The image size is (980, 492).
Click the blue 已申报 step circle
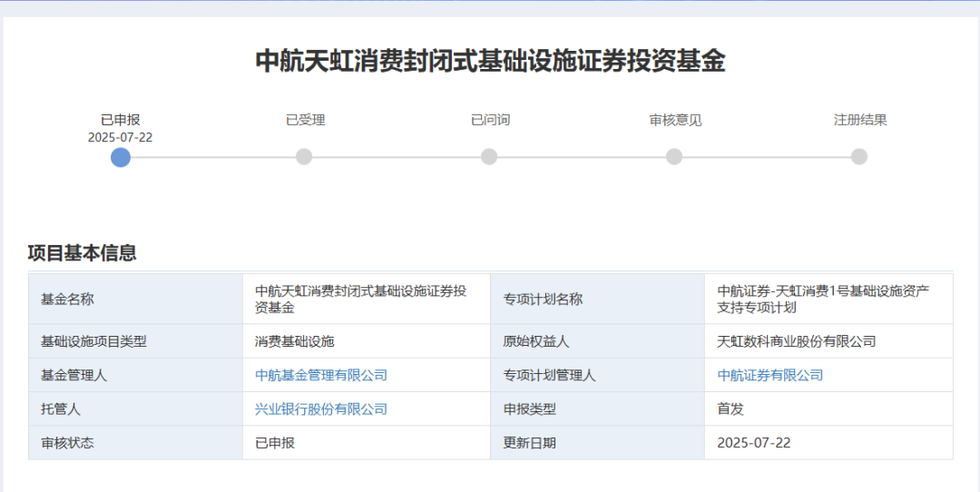121,157
